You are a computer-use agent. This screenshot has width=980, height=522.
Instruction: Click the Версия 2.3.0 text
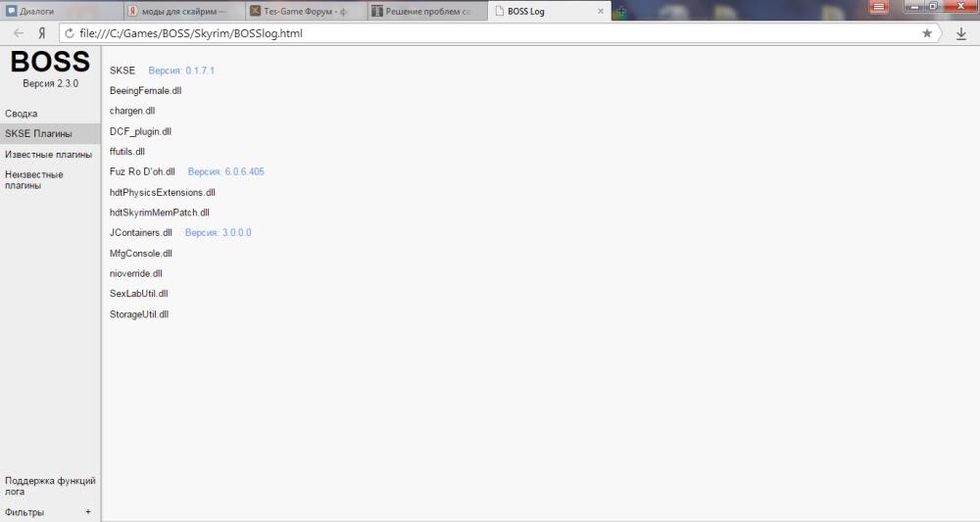click(x=51, y=83)
